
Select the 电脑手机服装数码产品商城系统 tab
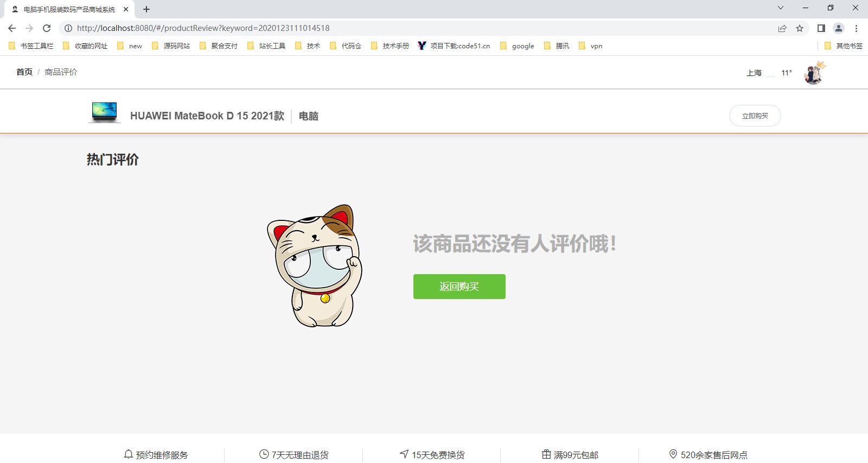click(x=69, y=9)
